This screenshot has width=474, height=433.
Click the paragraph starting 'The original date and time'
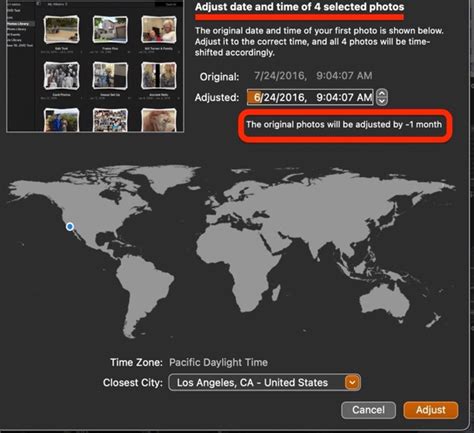pyautogui.click(x=319, y=42)
